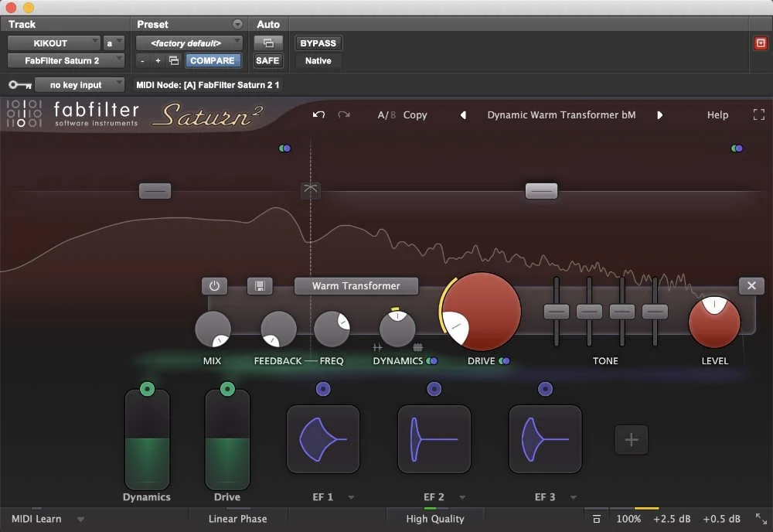Toggle the COMPARE button
Image resolution: width=773 pixels, height=532 pixels.
pyautogui.click(x=213, y=60)
